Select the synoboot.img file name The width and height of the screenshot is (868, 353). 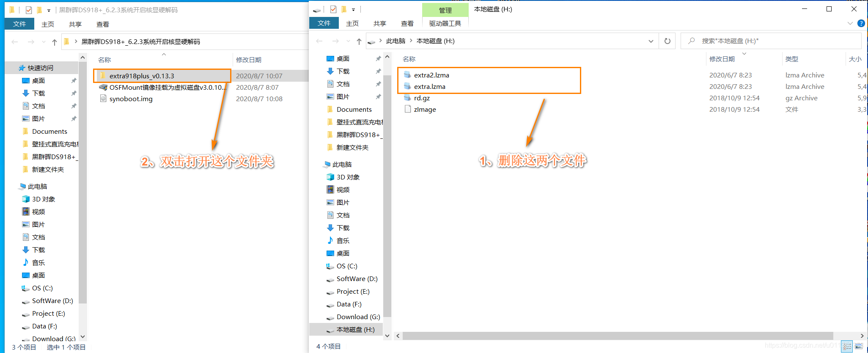pyautogui.click(x=131, y=99)
